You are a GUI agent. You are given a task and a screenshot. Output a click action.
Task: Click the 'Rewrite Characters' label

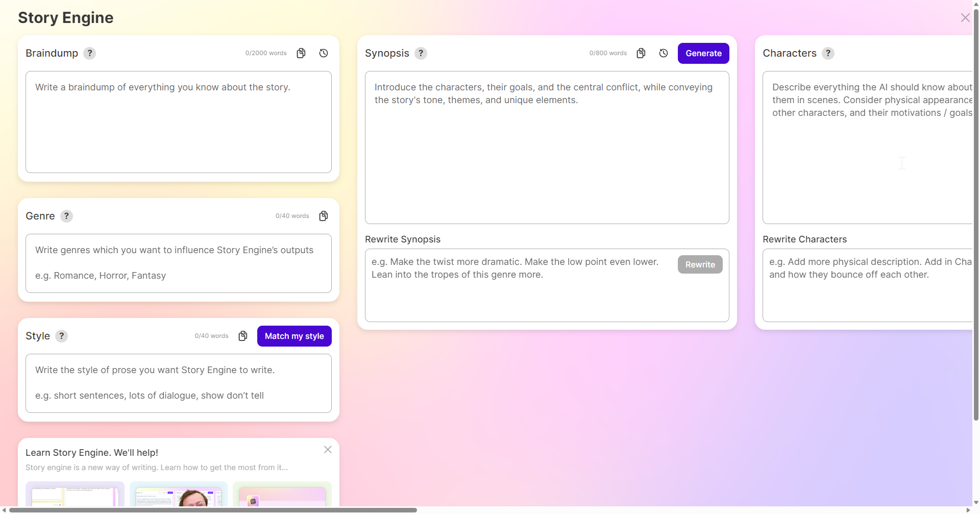tap(805, 239)
